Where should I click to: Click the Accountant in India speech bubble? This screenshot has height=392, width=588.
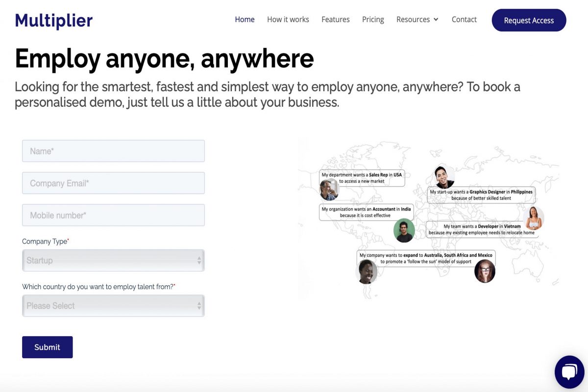(366, 212)
